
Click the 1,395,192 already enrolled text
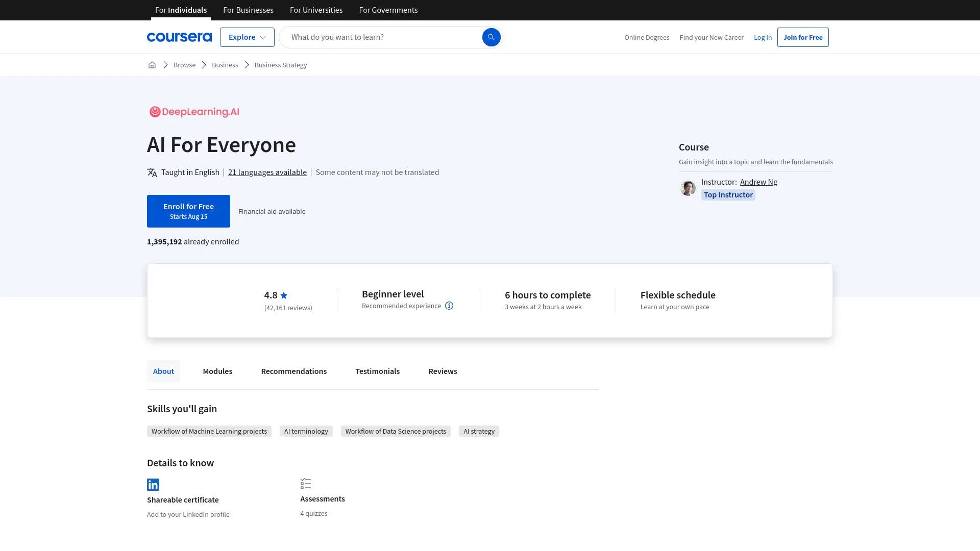click(x=193, y=242)
